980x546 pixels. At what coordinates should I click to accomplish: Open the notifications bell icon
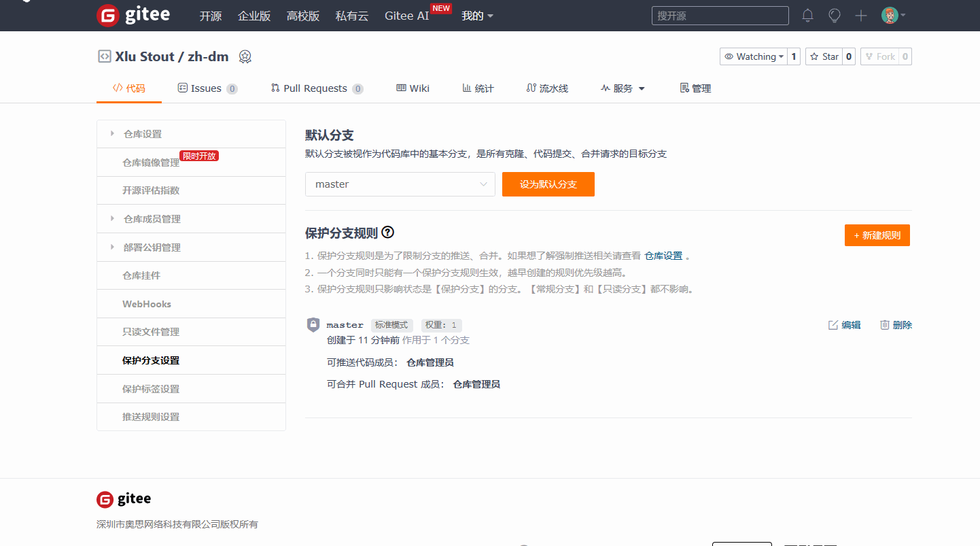[807, 16]
